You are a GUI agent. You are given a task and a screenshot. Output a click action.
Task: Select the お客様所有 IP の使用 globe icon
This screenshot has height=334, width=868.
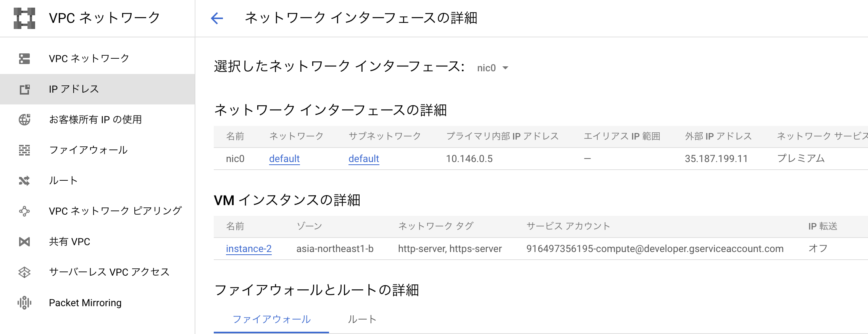pyautogui.click(x=24, y=119)
